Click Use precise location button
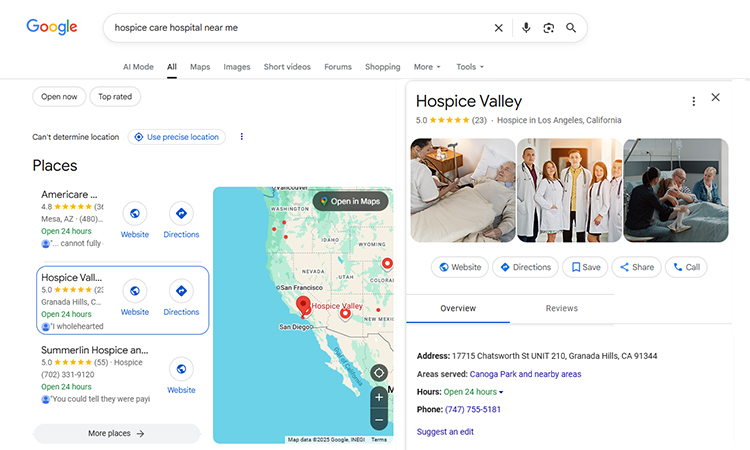The image size is (750, 450). coord(176,137)
